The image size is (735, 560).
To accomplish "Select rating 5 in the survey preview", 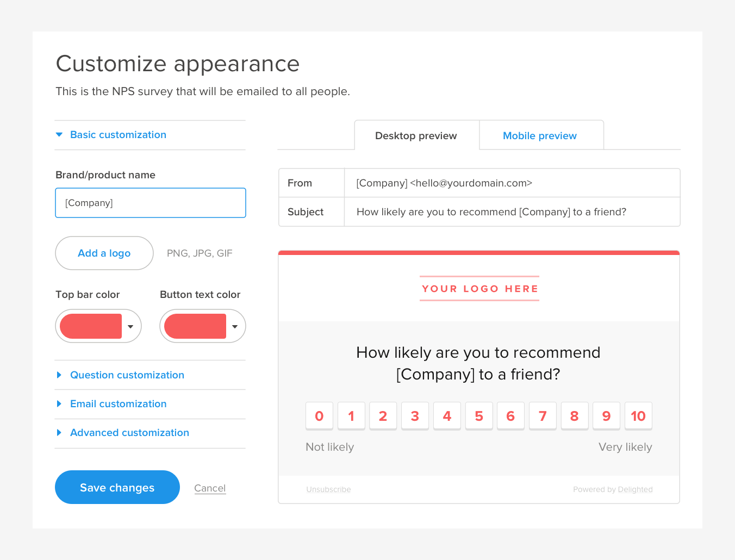I will click(478, 415).
